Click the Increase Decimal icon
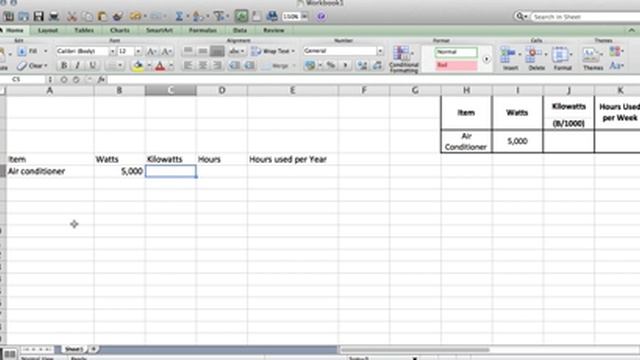The height and width of the screenshot is (360, 640). 362,65
